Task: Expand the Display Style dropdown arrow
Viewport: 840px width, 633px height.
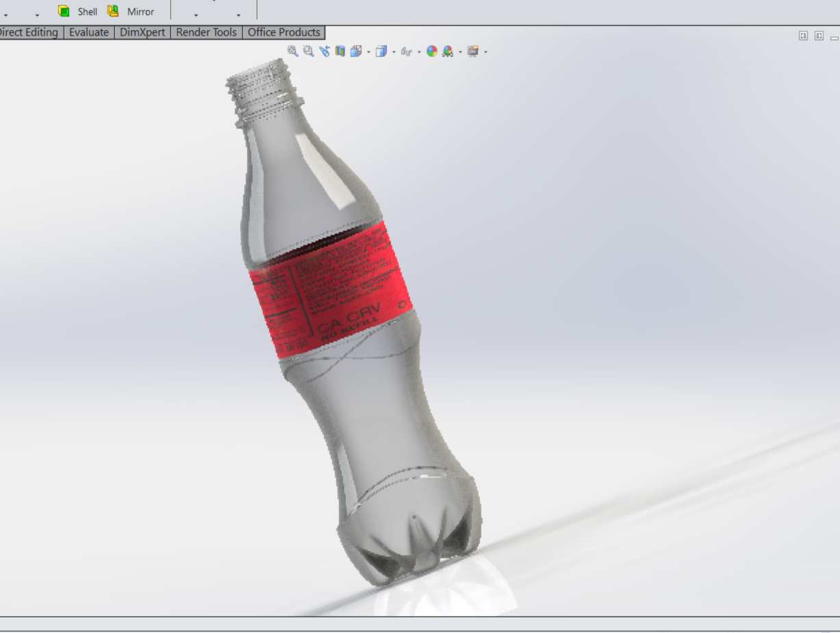Action: [394, 52]
